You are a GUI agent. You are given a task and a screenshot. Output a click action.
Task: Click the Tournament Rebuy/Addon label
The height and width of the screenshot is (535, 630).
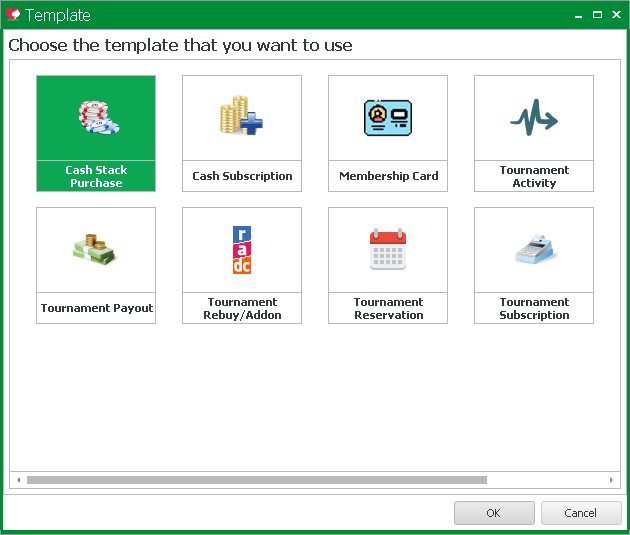242,308
